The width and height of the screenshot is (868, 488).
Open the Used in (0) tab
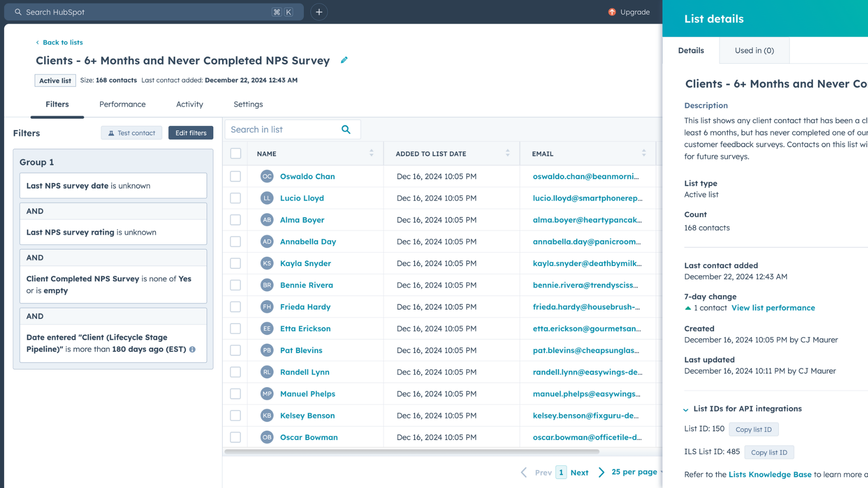pos(754,51)
